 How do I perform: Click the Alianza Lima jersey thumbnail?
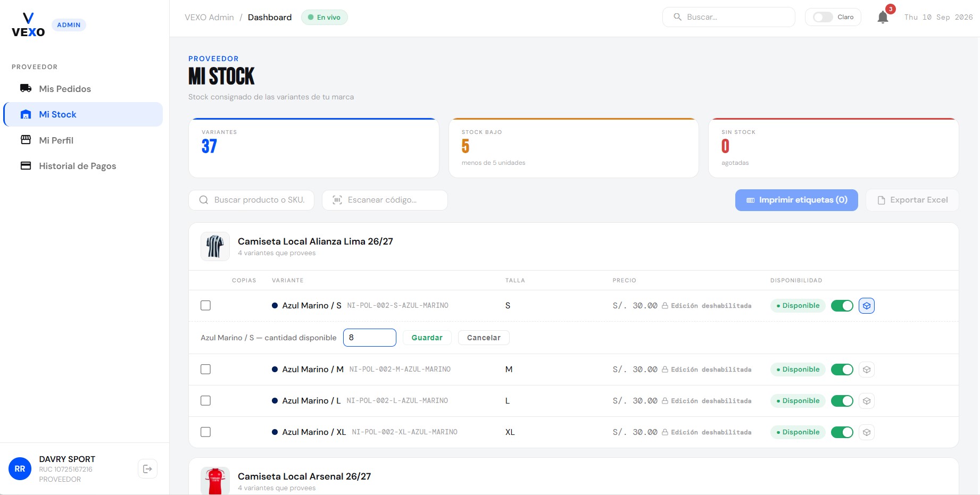[215, 246]
